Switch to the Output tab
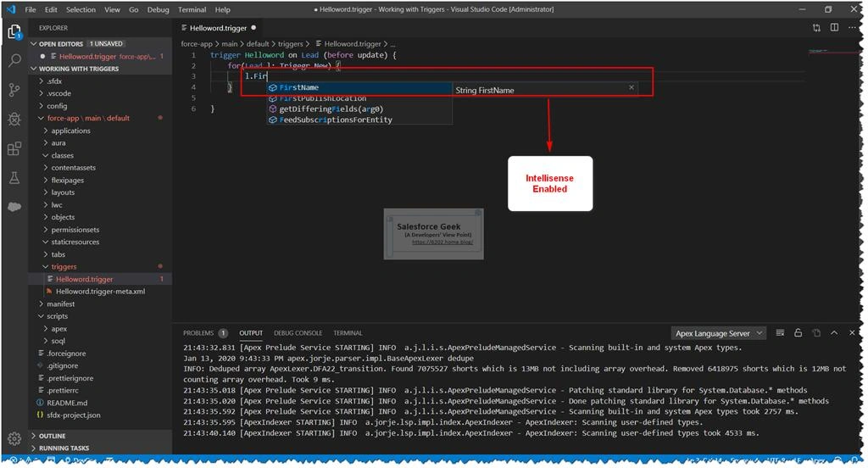 pos(251,333)
